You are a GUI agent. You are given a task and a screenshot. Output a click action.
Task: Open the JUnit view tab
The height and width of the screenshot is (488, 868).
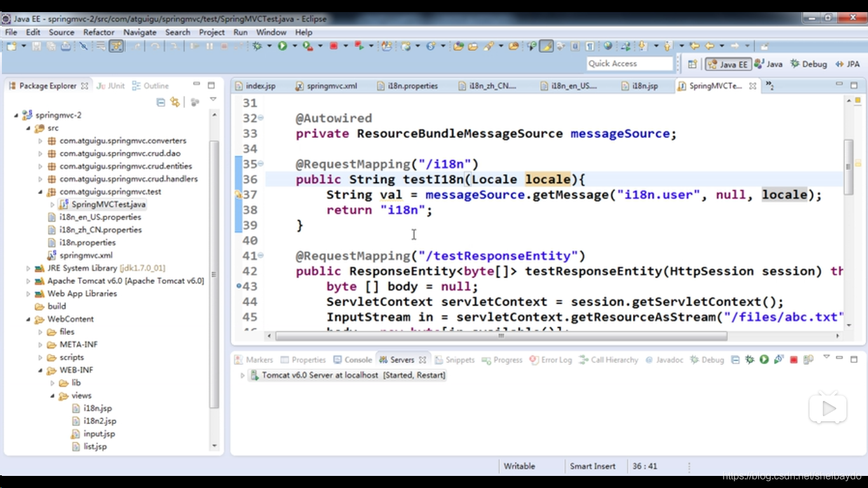pos(111,86)
